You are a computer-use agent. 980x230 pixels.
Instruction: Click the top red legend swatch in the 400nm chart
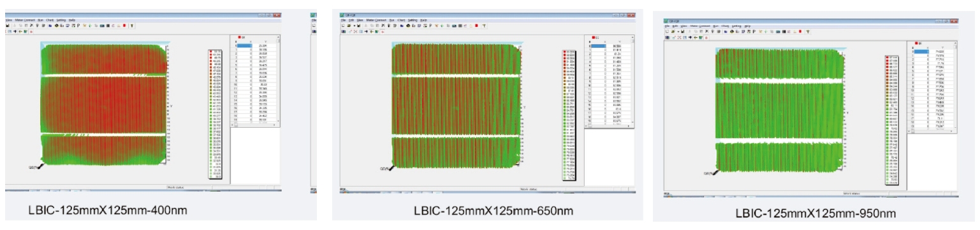211,51
